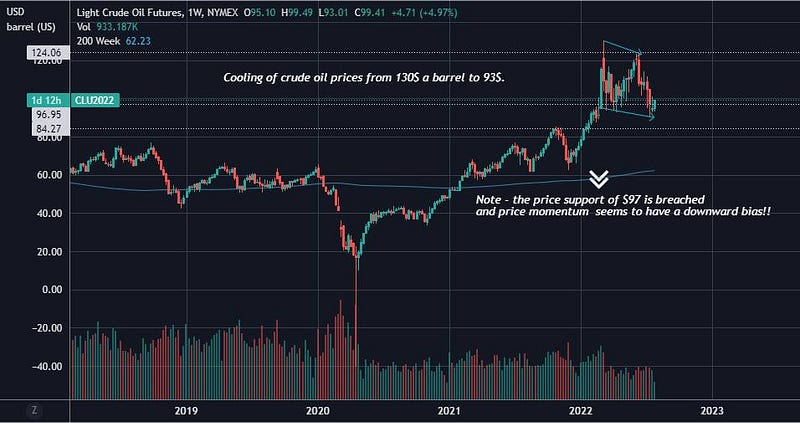Viewport: 800px width, 423px height.
Task: Click the upper descending trendline arrow near the peak
Action: click(x=622, y=47)
